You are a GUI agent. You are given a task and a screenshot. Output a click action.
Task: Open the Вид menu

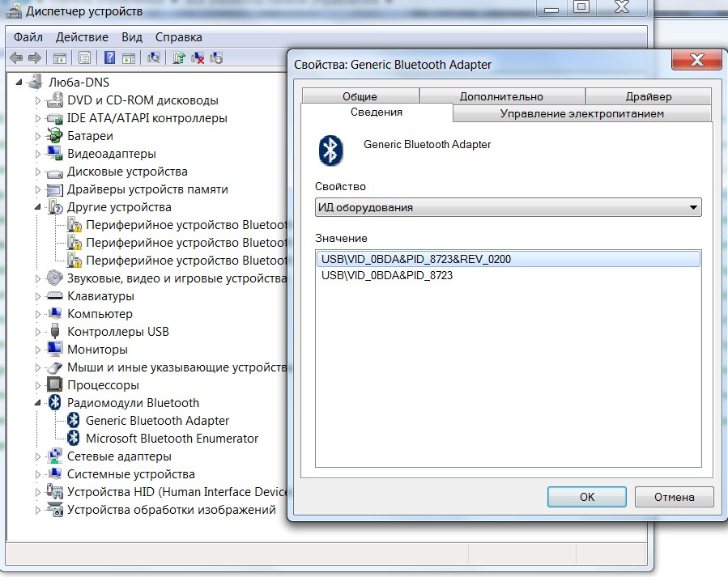tap(132, 37)
